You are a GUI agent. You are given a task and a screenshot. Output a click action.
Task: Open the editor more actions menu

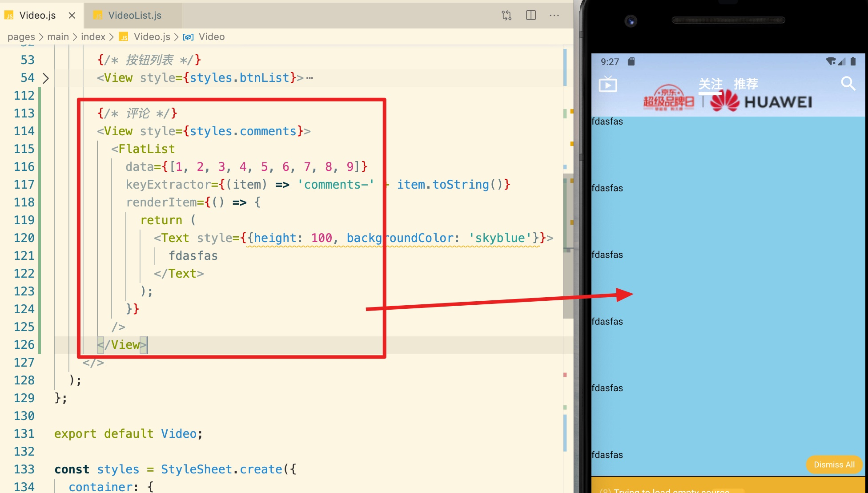click(x=554, y=16)
